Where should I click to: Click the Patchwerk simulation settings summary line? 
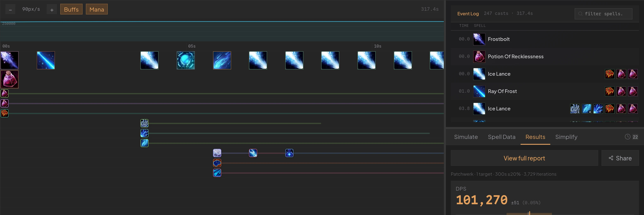pos(503,174)
